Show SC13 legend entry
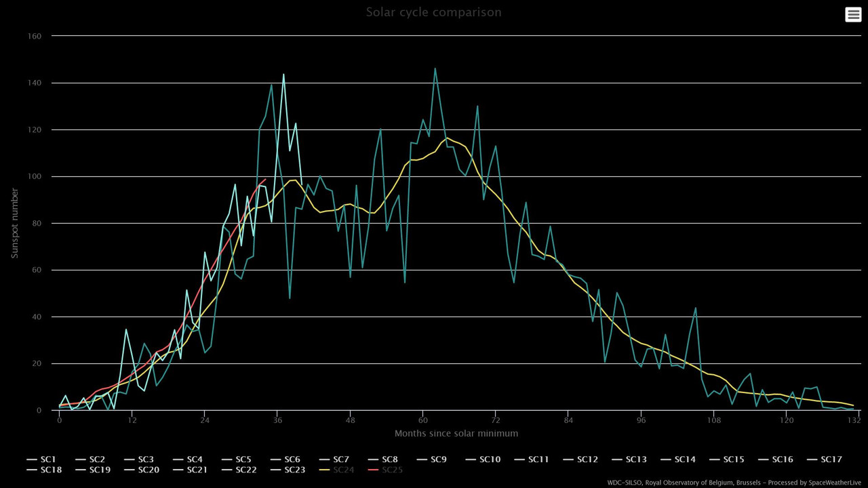868x488 pixels. tap(629, 460)
